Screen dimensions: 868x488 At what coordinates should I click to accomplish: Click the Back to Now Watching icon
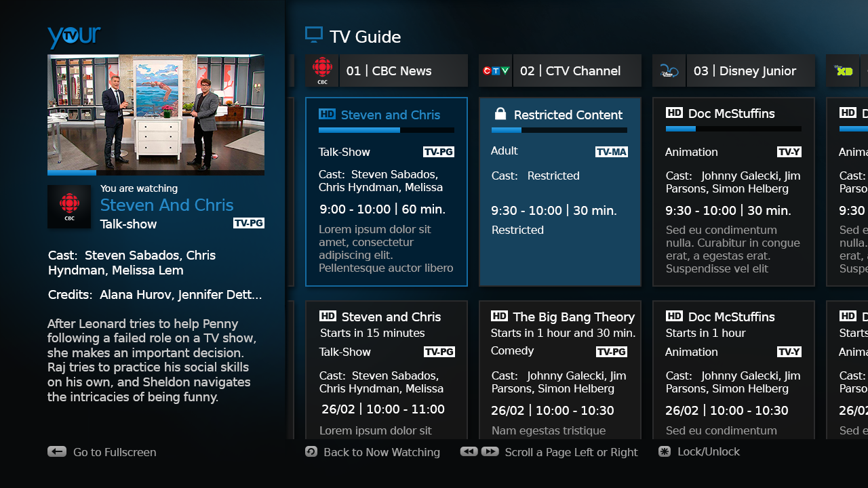(x=311, y=451)
